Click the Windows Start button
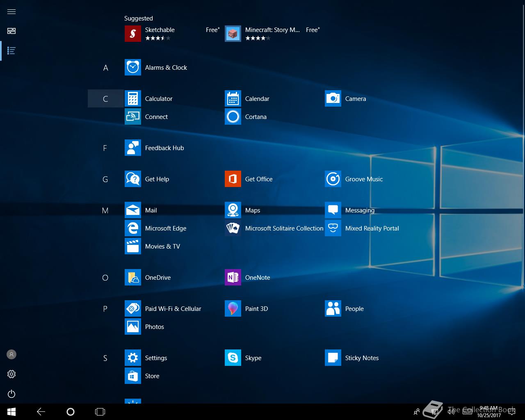Viewport: 525px width, 420px height. click(x=11, y=412)
